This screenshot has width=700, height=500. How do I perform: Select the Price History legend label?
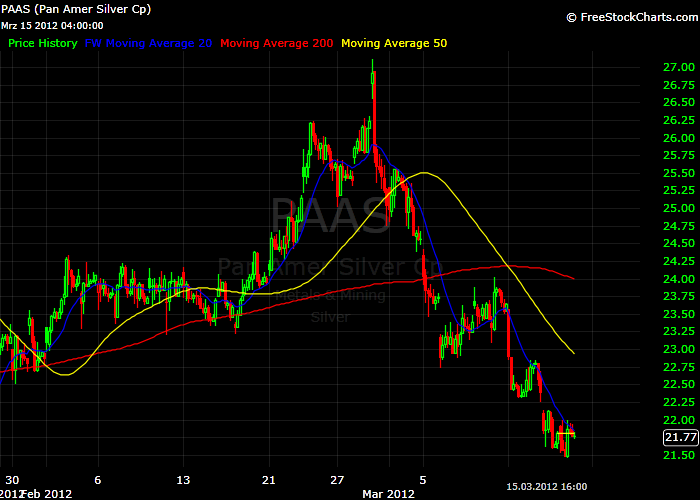pyautogui.click(x=43, y=43)
